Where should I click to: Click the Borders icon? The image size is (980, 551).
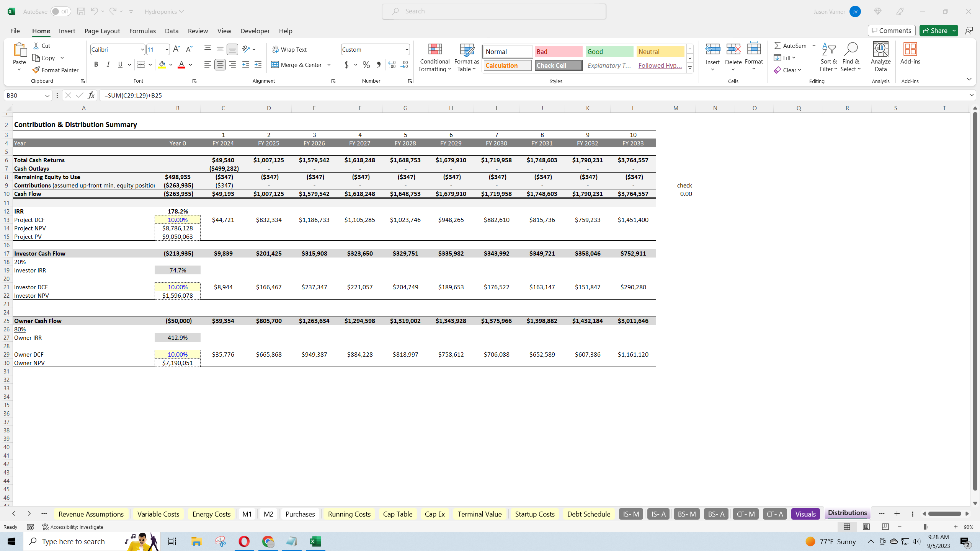point(141,65)
